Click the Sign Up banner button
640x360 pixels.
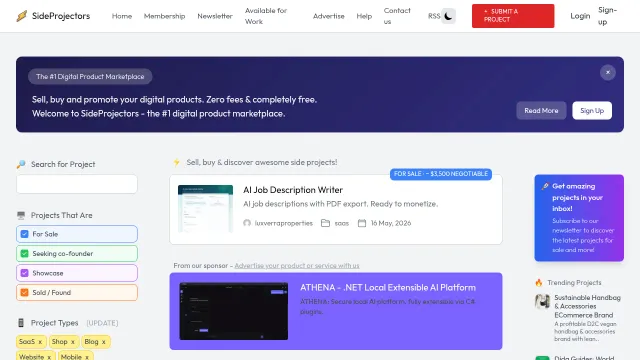pos(592,111)
